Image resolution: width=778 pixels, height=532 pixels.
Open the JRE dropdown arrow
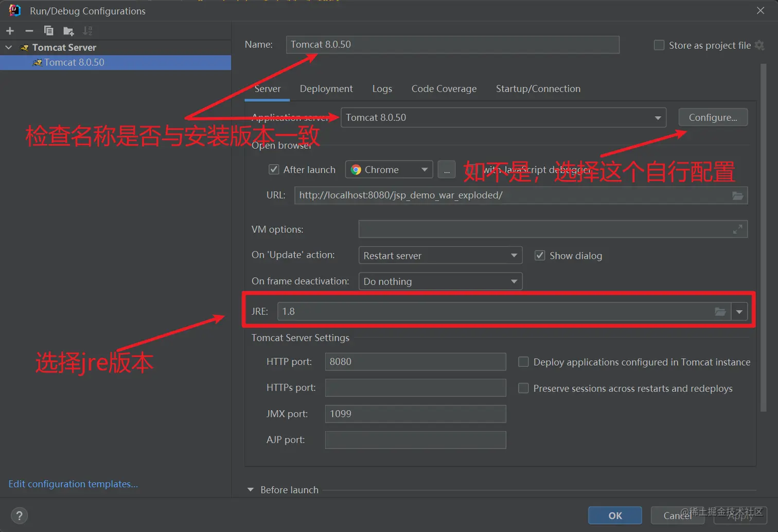pos(739,312)
